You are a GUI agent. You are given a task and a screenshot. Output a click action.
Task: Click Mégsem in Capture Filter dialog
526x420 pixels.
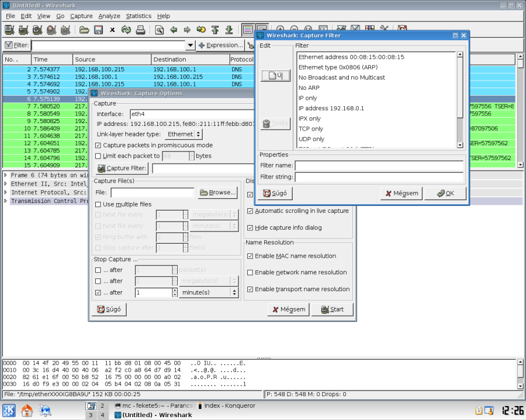[402, 193]
